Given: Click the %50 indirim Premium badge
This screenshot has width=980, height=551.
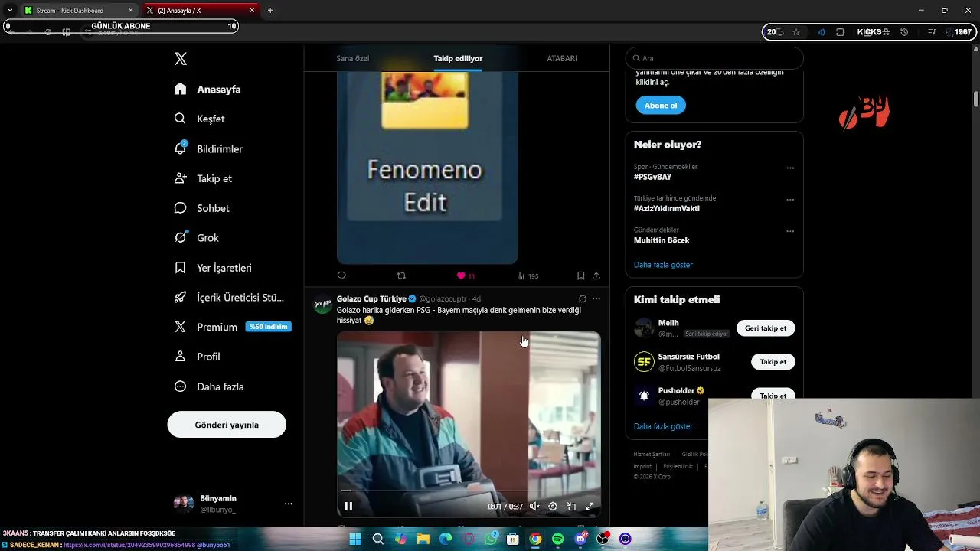Looking at the screenshot, I should pos(268,327).
